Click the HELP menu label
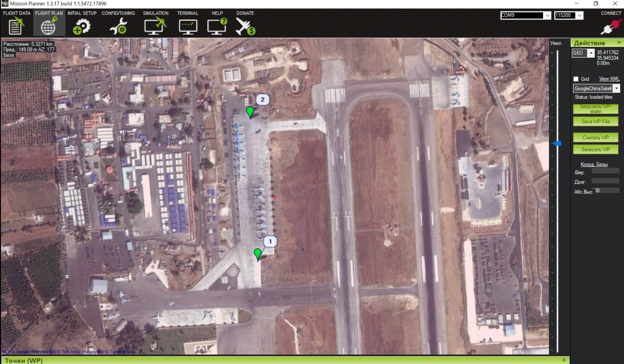Image resolution: width=624 pixels, height=364 pixels. [217, 13]
